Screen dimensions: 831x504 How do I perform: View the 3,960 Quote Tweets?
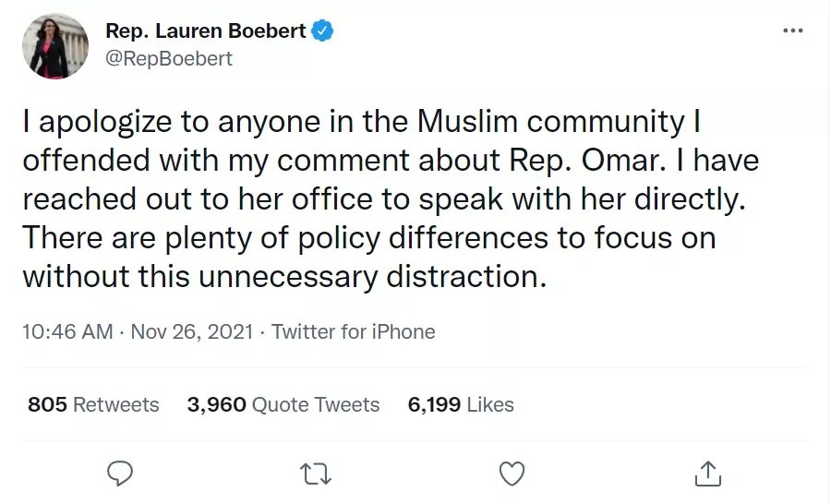283,404
